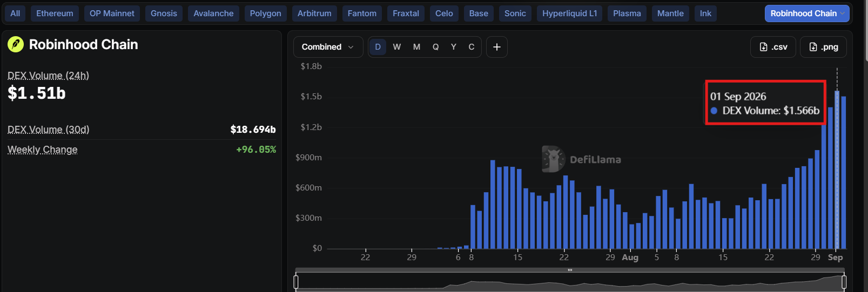The height and width of the screenshot is (292, 868).
Task: Select the All chains tab
Action: pyautogui.click(x=15, y=13)
